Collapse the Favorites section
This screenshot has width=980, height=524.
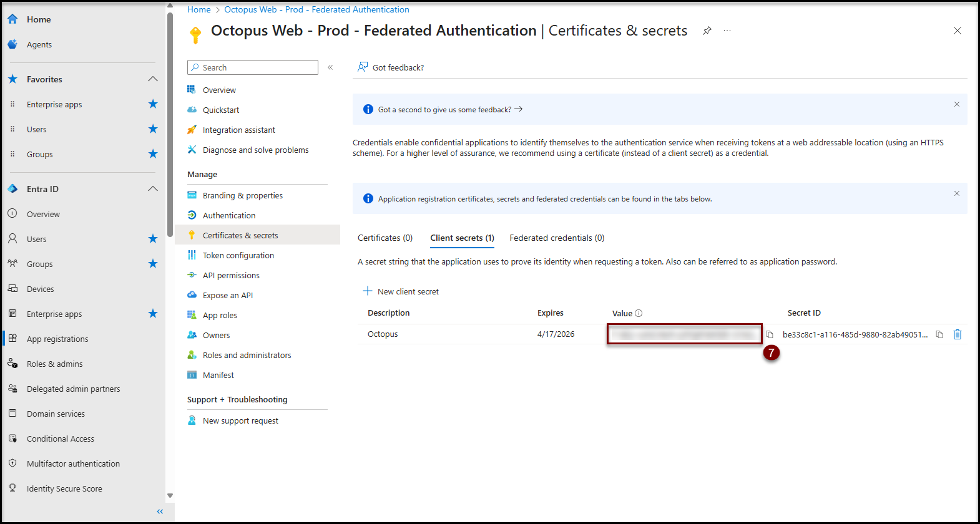coord(153,79)
